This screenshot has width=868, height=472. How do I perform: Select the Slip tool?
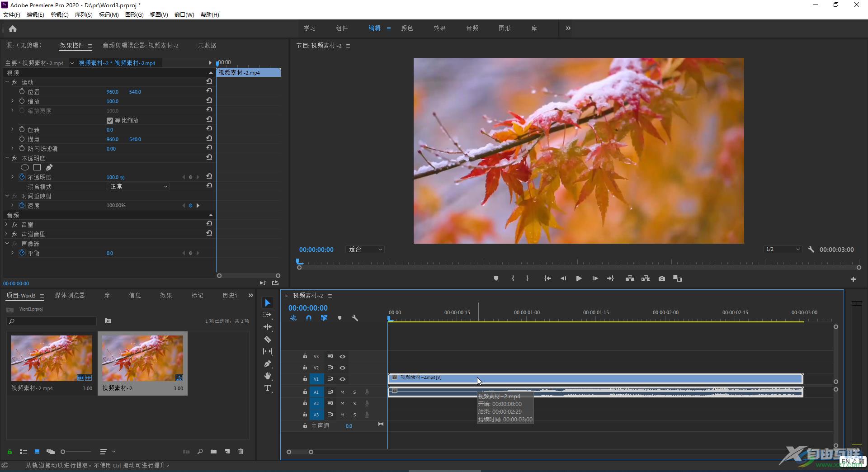pos(268,351)
